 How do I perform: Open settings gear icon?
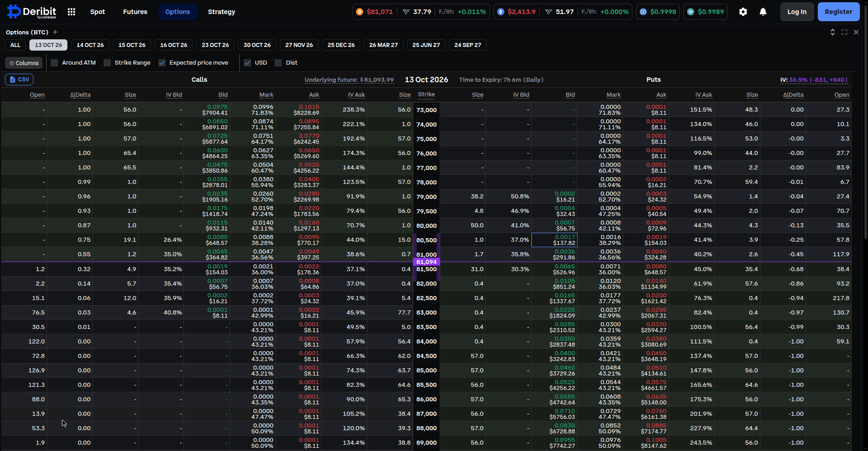pyautogui.click(x=743, y=12)
